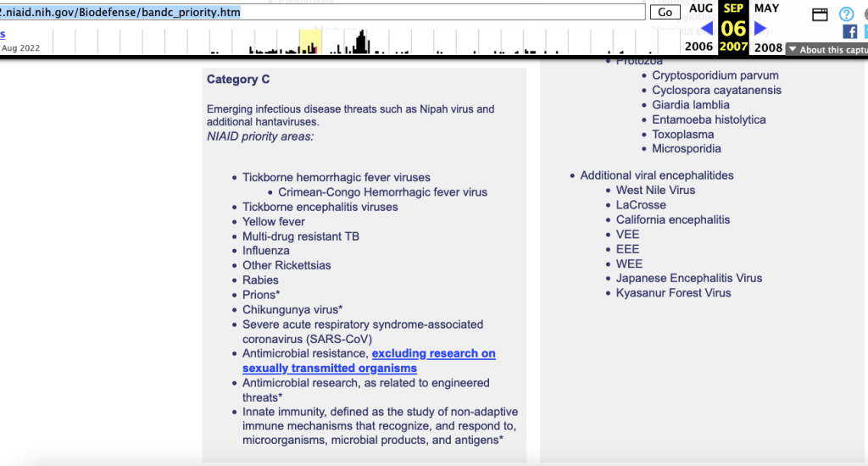The height and width of the screenshot is (466, 868).
Task: Click the Chikungunya virus list entry
Action: [292, 309]
